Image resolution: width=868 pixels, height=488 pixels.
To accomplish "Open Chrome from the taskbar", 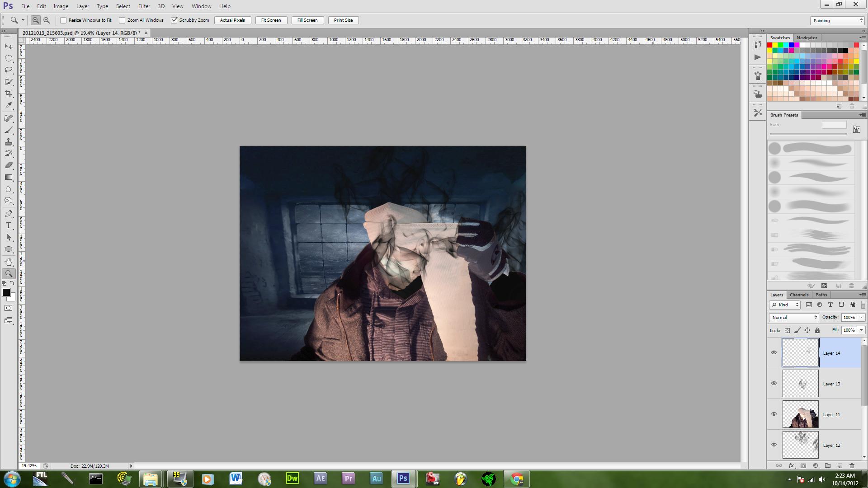I will click(517, 479).
